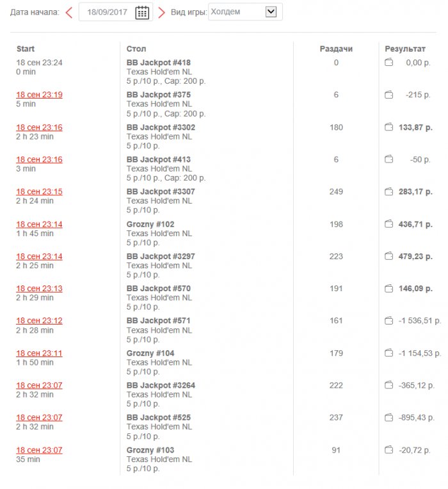Image resolution: width=448 pixels, height=489 pixels.
Task: Go to previous date with left arrow
Action: tap(69, 12)
